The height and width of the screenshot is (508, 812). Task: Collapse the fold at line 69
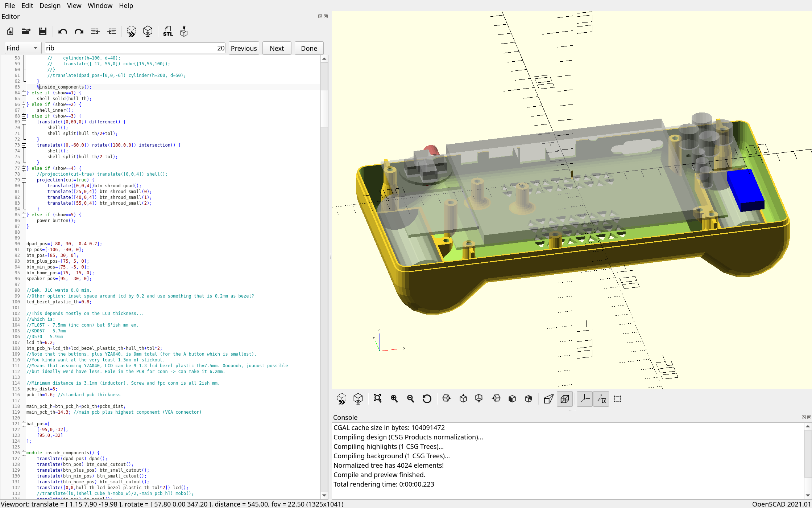pos(24,122)
